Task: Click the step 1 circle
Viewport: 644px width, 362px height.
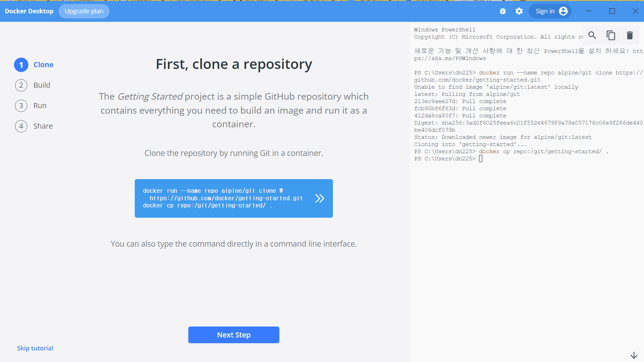Action: coord(21,65)
